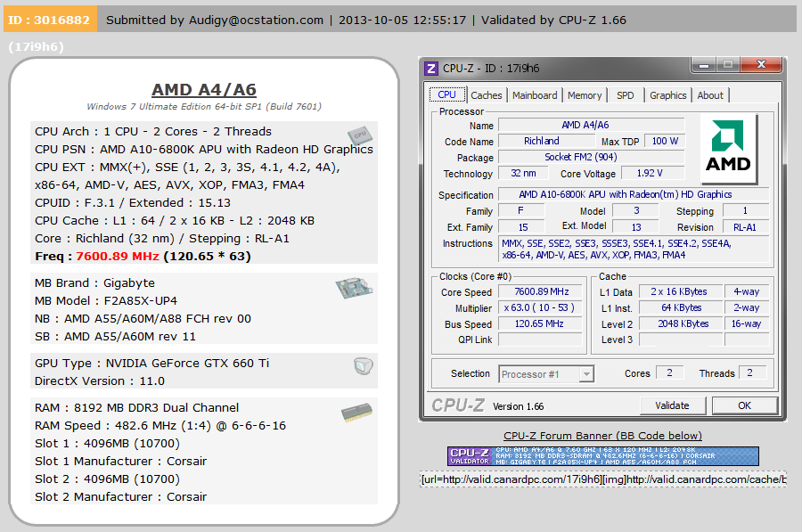Image resolution: width=802 pixels, height=532 pixels.
Task: Click the Level 2 value 2048 KBytes
Action: coord(681,323)
